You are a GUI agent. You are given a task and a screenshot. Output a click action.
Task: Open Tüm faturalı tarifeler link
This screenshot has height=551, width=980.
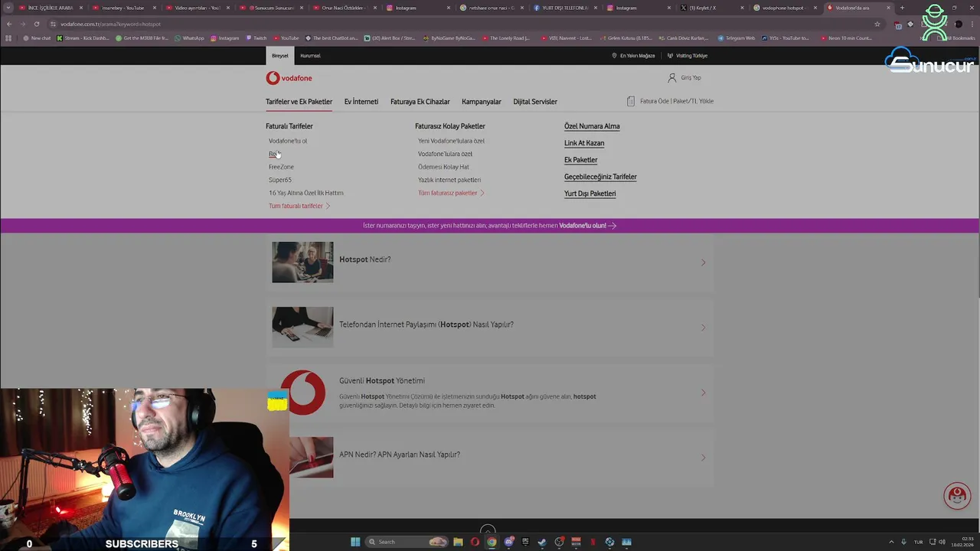299,206
